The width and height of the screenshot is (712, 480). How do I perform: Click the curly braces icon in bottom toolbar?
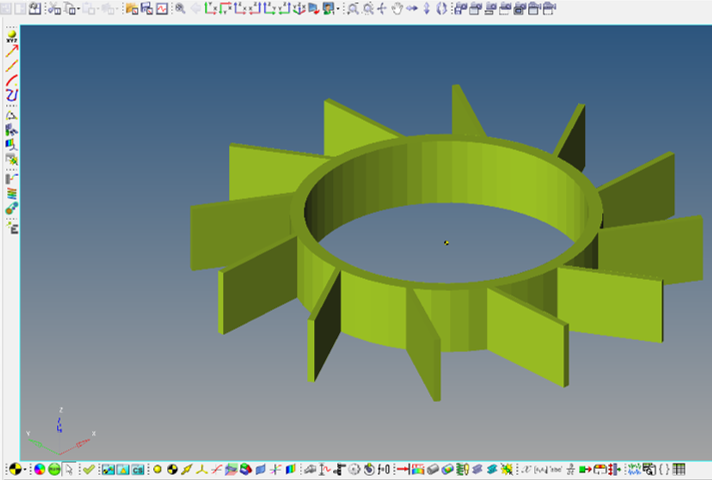click(664, 469)
